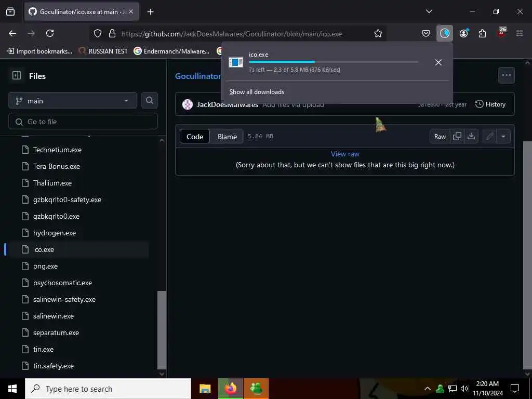Screen dimensions: 532x399
Task: Open Technetium.exe in the file tree
Action: point(57,150)
